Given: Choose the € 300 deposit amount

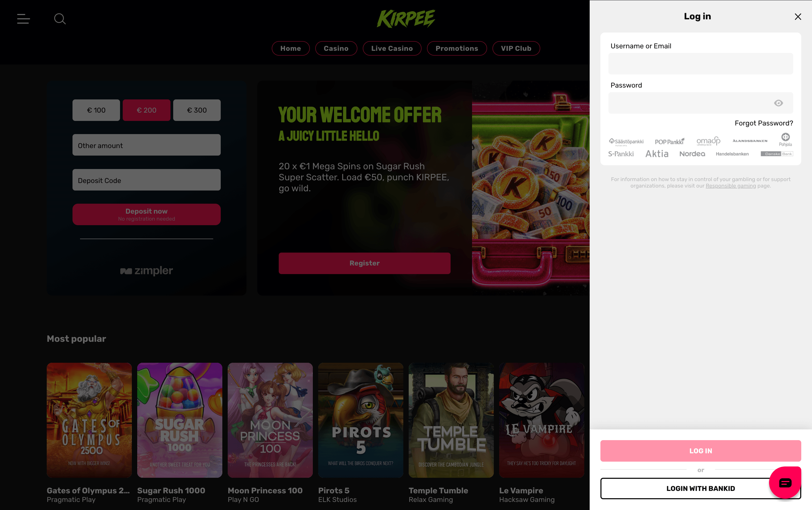Looking at the screenshot, I should click(197, 110).
